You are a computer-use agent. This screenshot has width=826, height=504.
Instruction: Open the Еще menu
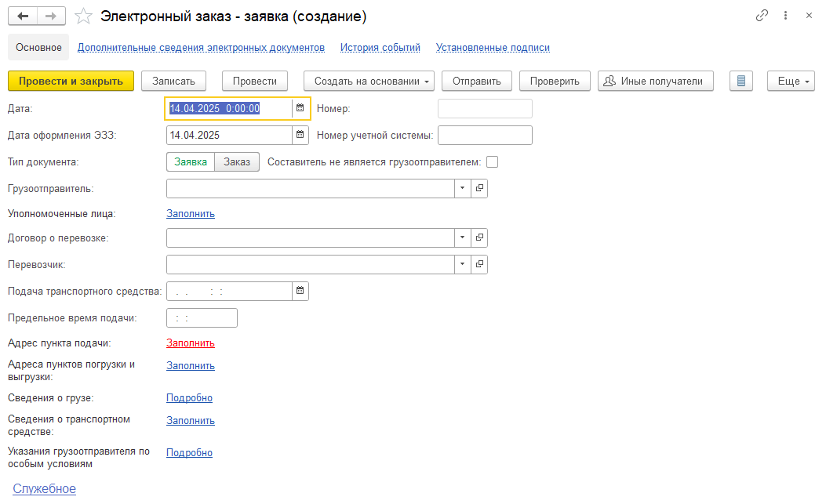tap(791, 81)
